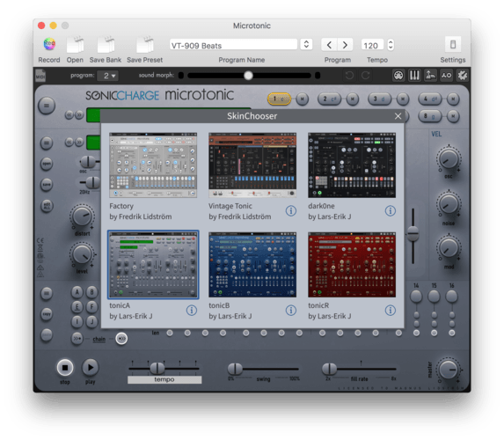Mute drum channel 2
This screenshot has height=440, width=504.
[353, 99]
